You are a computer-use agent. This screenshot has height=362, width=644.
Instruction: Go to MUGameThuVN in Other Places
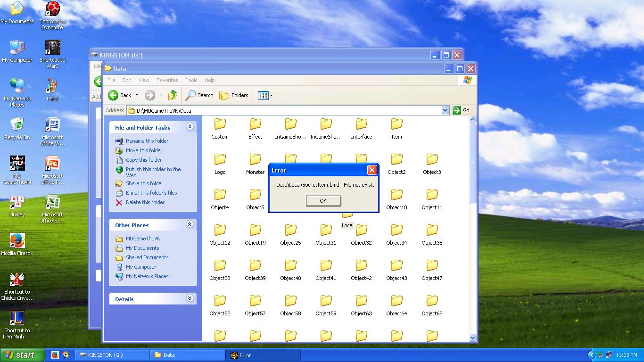pos(143,239)
